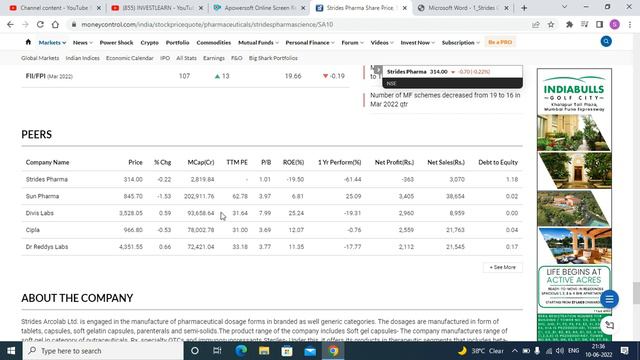Image resolution: width=640 pixels, height=360 pixels.
Task: Switch to the Microsoft Word tab
Action: coord(463,8)
